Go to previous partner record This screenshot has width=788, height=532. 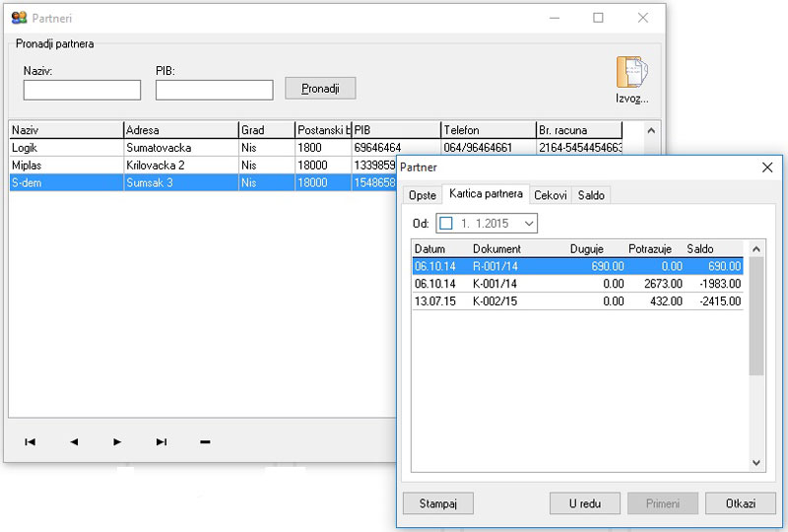74,442
